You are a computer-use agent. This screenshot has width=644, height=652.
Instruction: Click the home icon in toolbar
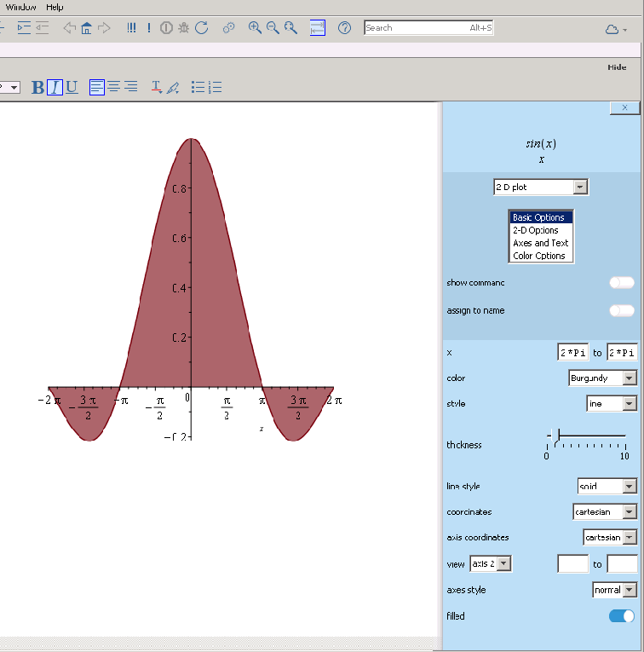tap(85, 28)
